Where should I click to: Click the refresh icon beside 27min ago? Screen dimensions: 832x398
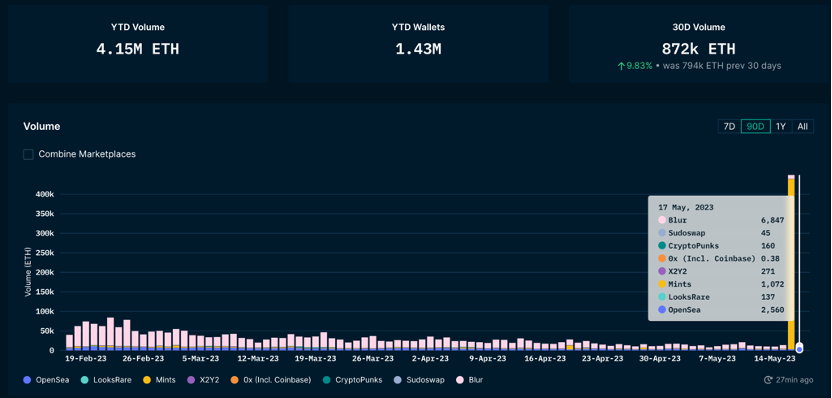pos(768,380)
